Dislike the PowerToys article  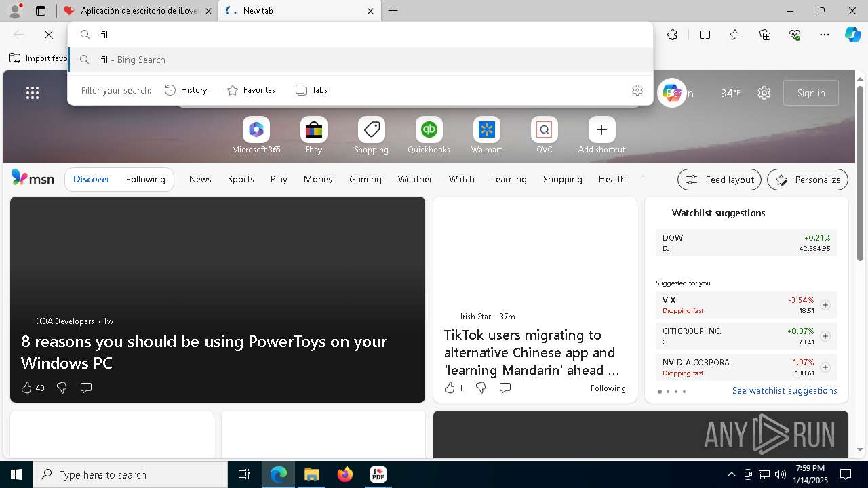pos(62,388)
